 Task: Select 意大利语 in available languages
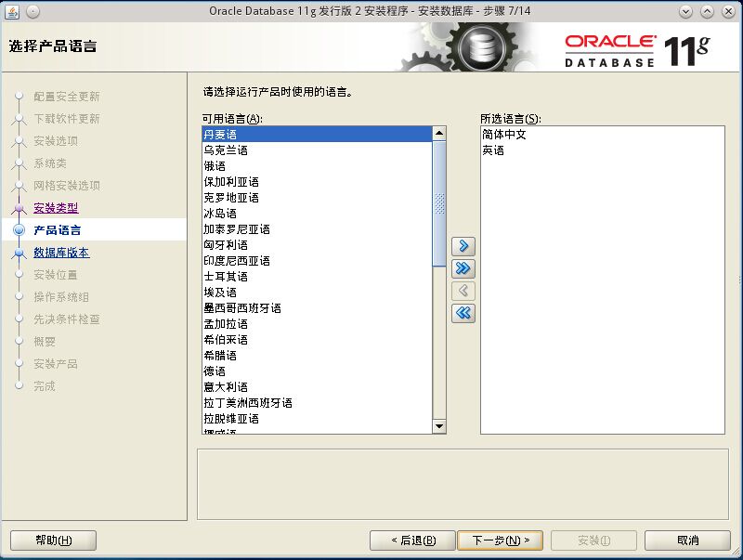pyautogui.click(x=317, y=387)
